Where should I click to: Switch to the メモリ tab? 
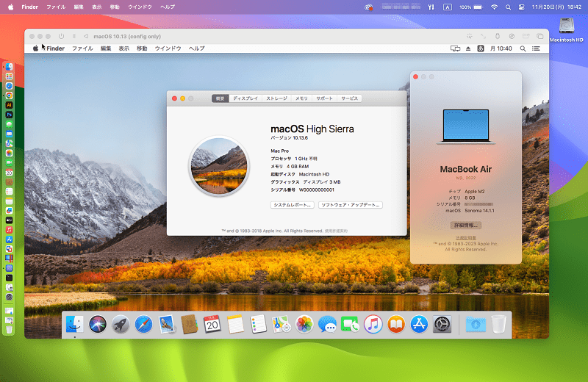tap(301, 98)
